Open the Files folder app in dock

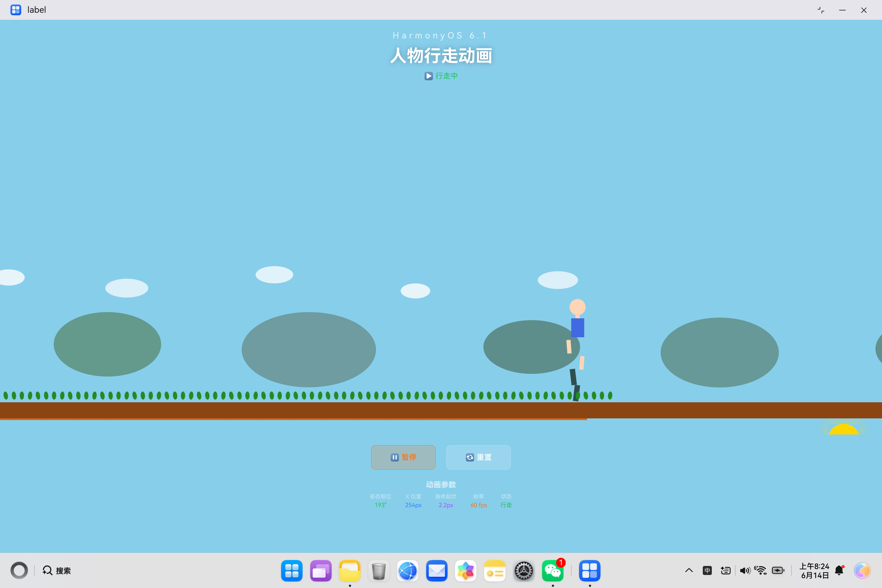pyautogui.click(x=350, y=571)
